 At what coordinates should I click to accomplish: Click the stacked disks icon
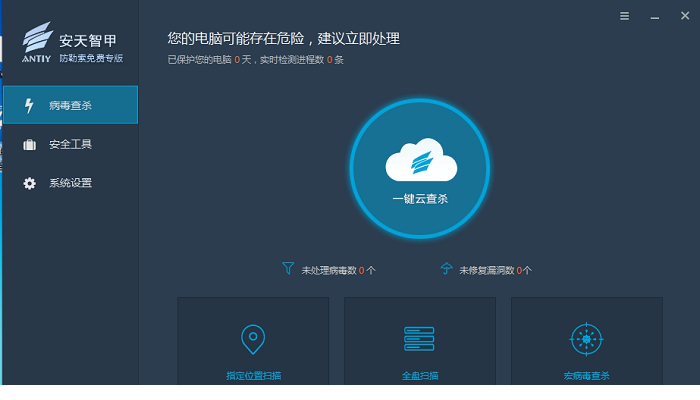(419, 339)
